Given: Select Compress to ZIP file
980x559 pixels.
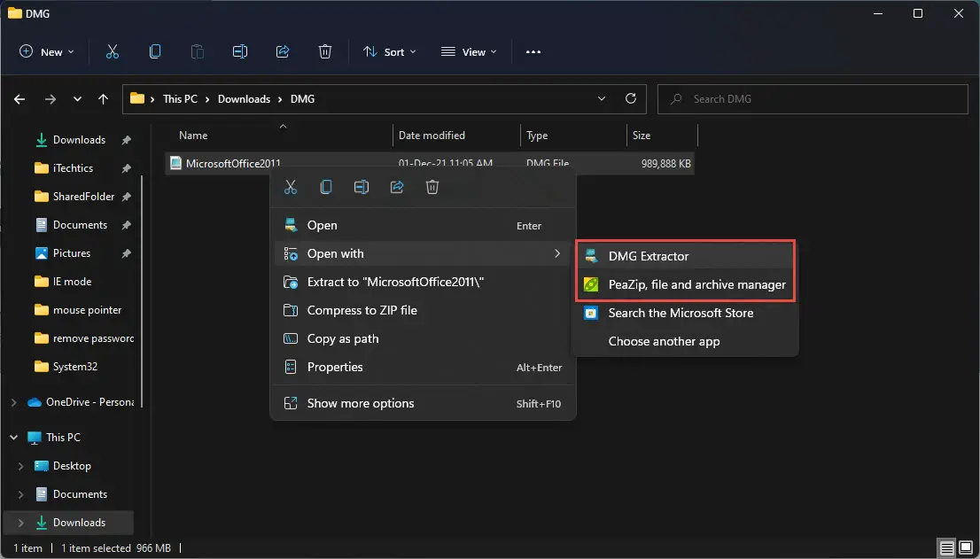Looking at the screenshot, I should (x=423, y=310).
